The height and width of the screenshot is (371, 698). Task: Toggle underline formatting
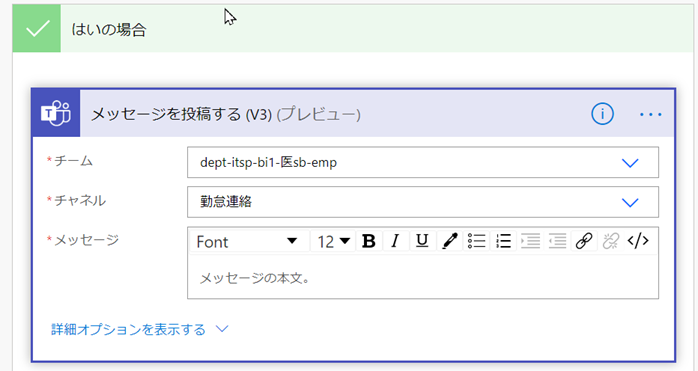422,241
